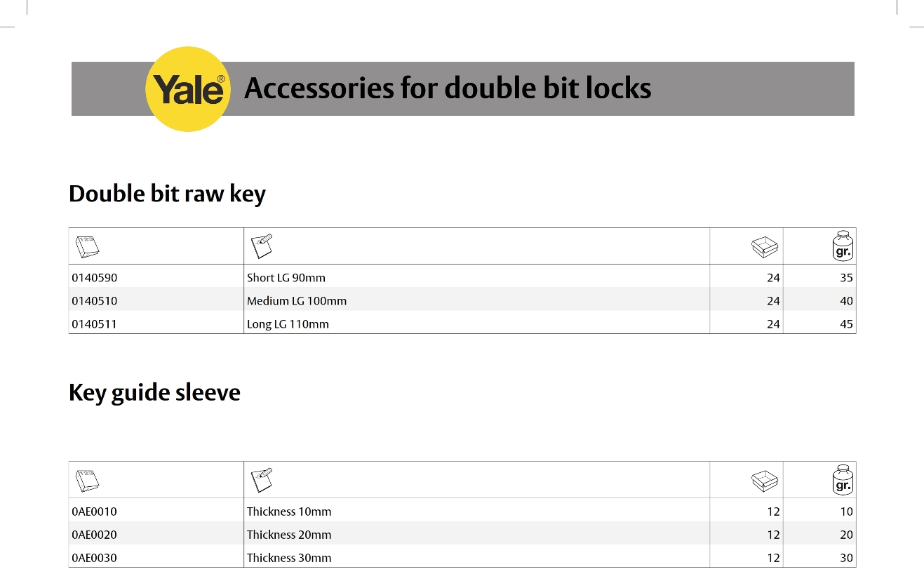Click the description note icon in sleeve table
This screenshot has height=588, width=924.
(262, 479)
